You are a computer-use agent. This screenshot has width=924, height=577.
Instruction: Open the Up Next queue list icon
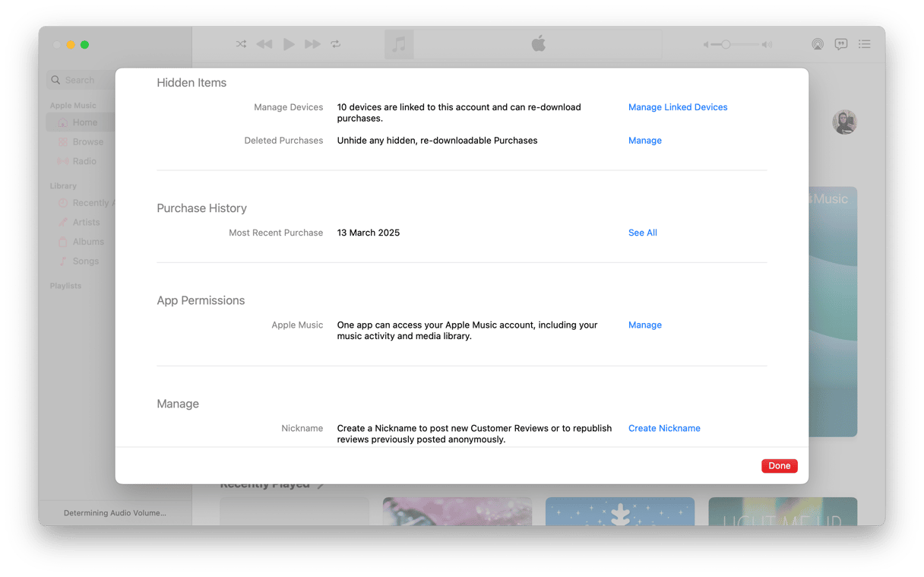coord(865,44)
